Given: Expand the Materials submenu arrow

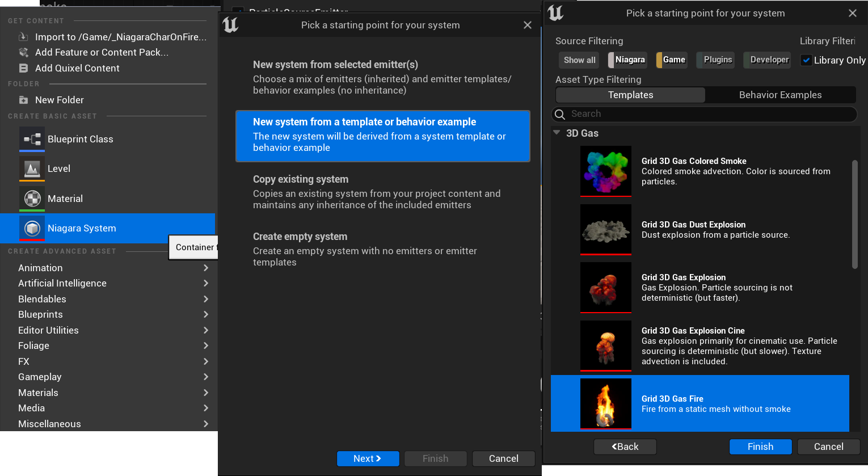Looking at the screenshot, I should point(206,393).
